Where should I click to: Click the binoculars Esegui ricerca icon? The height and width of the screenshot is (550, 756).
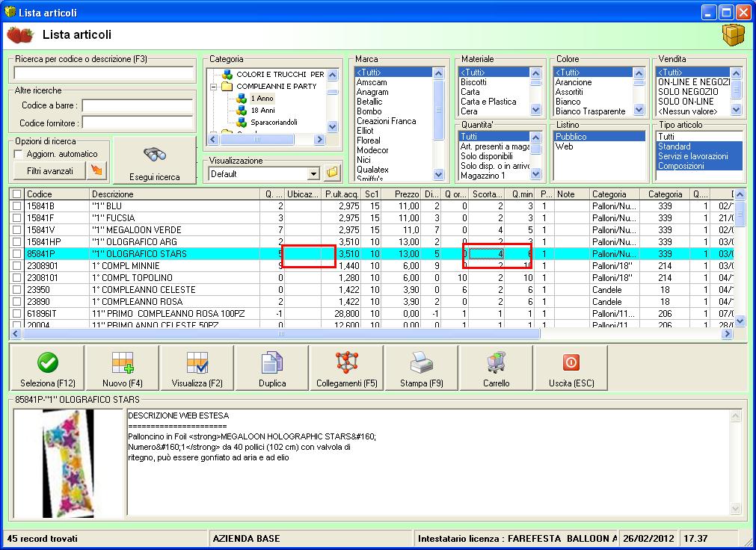pos(154,155)
